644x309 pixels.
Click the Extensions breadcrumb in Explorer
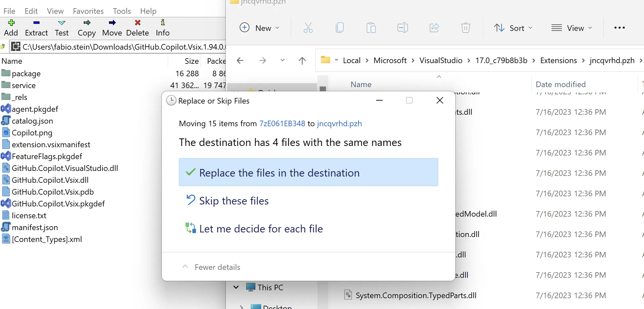coord(558,60)
